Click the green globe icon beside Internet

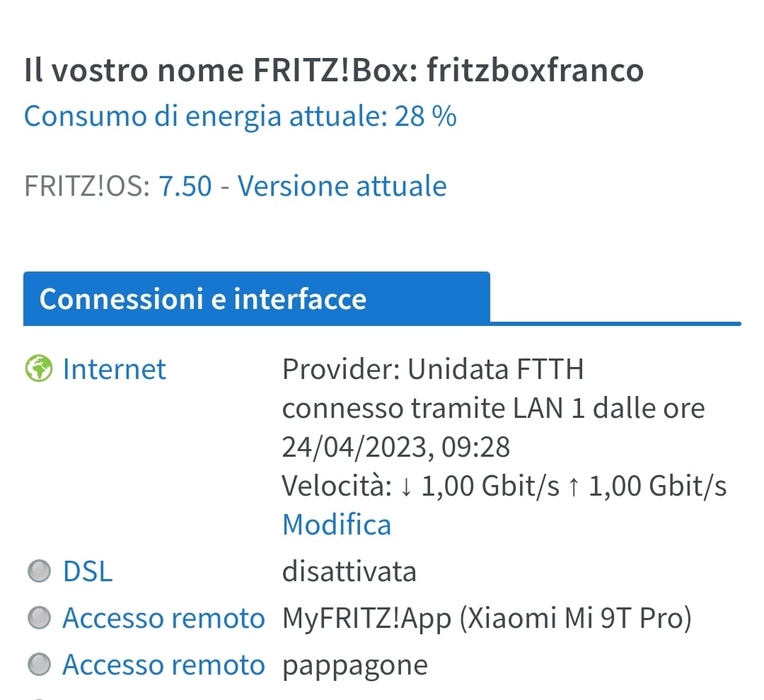[38, 369]
